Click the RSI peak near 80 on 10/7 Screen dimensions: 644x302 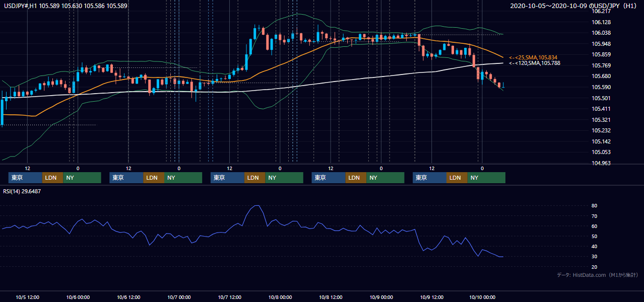tap(257, 206)
